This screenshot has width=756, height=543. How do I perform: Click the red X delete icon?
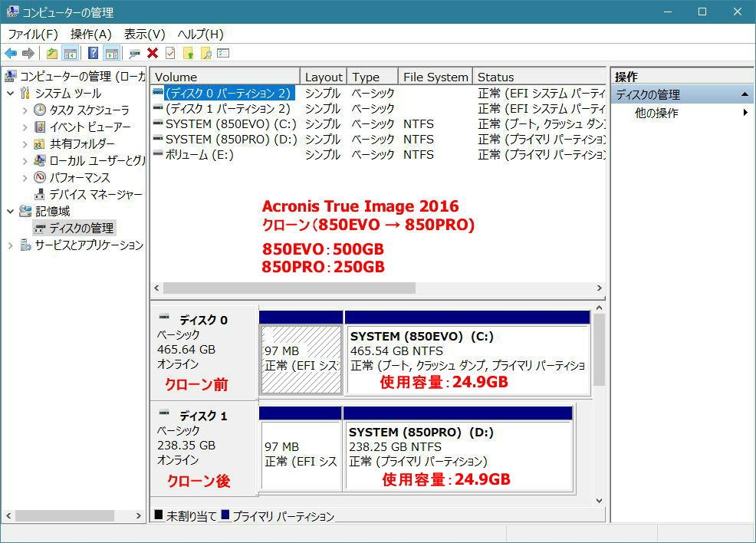click(x=153, y=53)
